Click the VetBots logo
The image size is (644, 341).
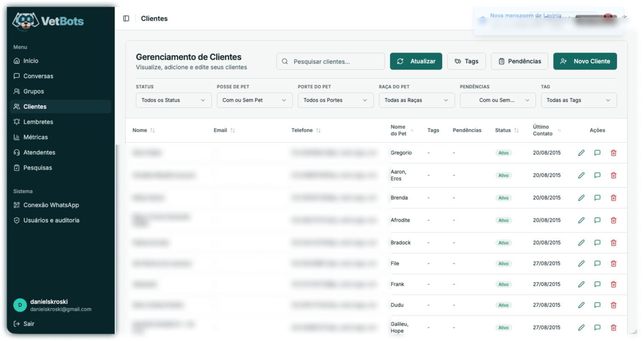click(x=48, y=21)
